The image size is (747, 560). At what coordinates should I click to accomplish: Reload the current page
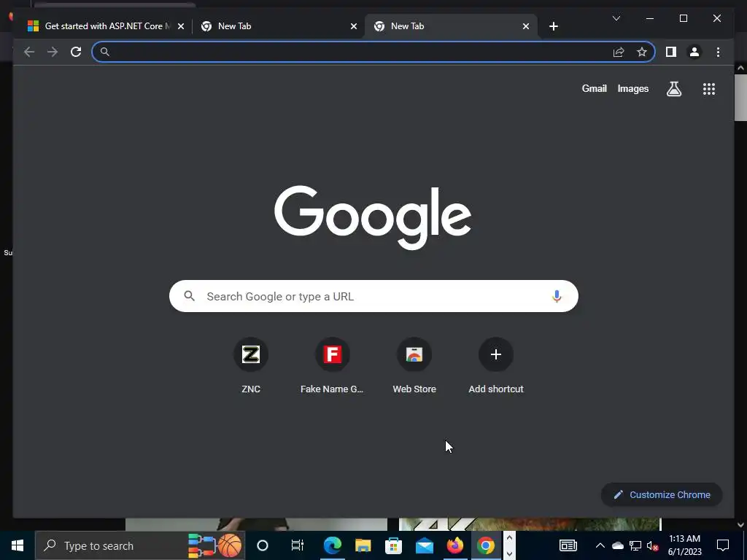pos(76,52)
